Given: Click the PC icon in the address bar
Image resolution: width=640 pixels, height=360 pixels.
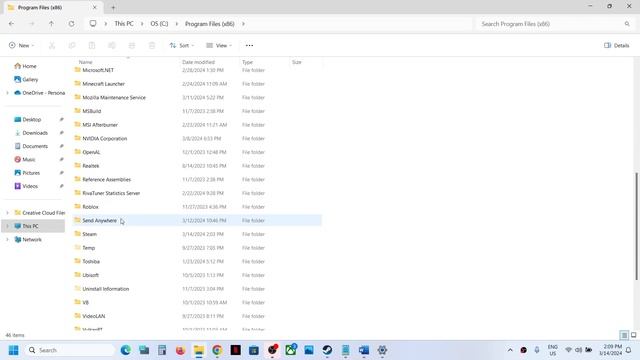Looking at the screenshot, I should coord(93,24).
